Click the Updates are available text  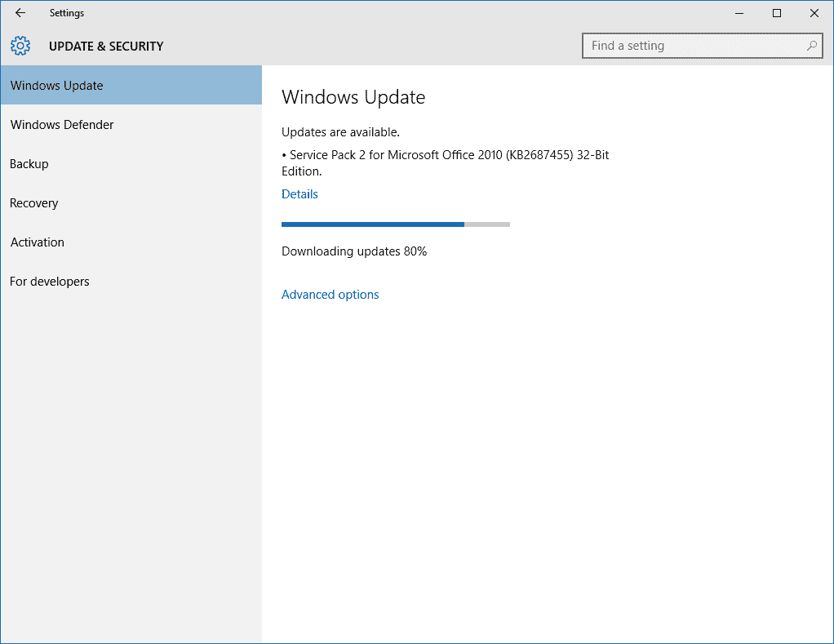pos(340,132)
